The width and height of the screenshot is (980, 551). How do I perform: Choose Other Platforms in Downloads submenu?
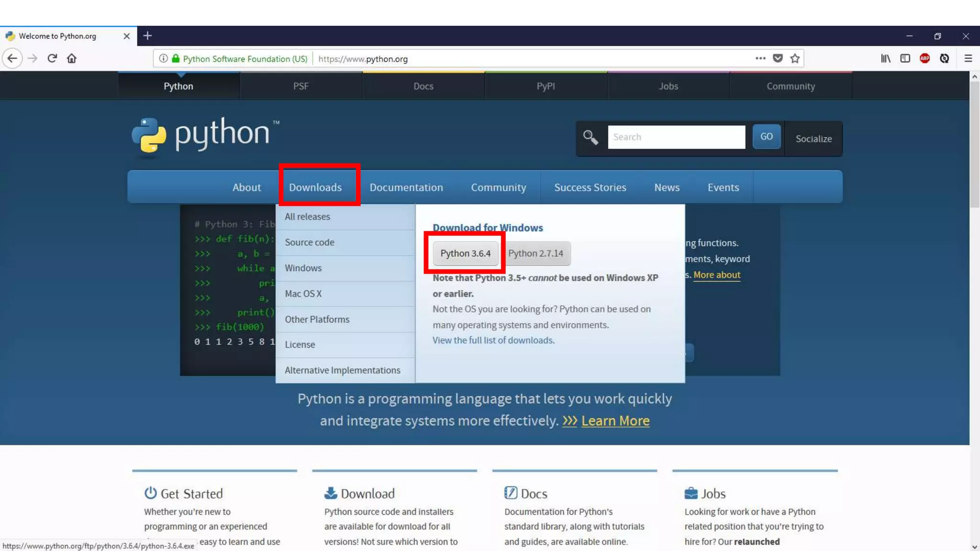[345, 320]
